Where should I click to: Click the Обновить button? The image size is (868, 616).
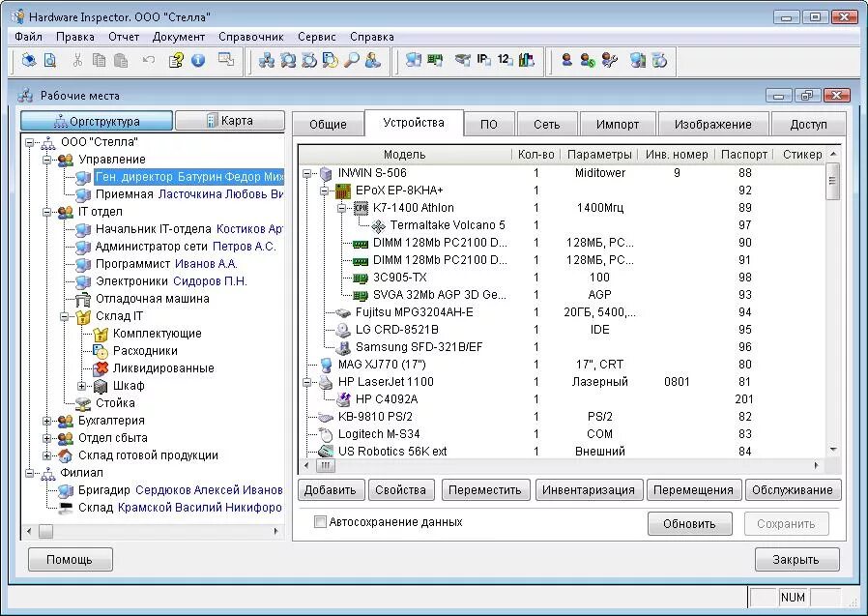(690, 523)
